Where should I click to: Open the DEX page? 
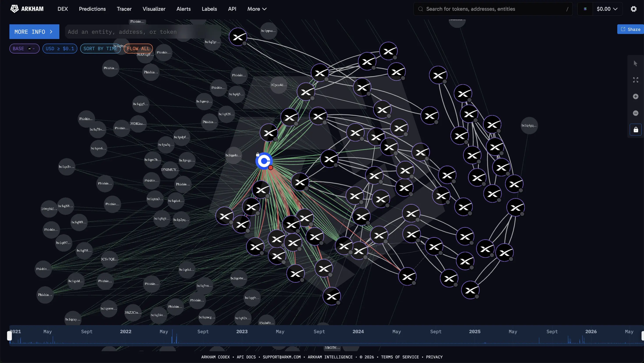pyautogui.click(x=63, y=9)
